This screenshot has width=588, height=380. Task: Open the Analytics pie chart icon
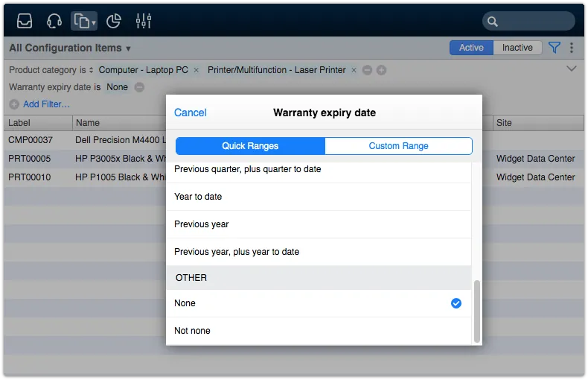click(114, 21)
